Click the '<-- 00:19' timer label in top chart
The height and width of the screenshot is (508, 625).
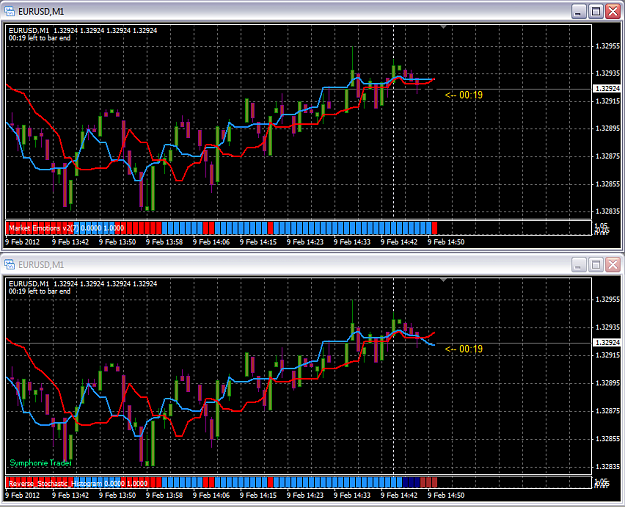click(x=464, y=95)
